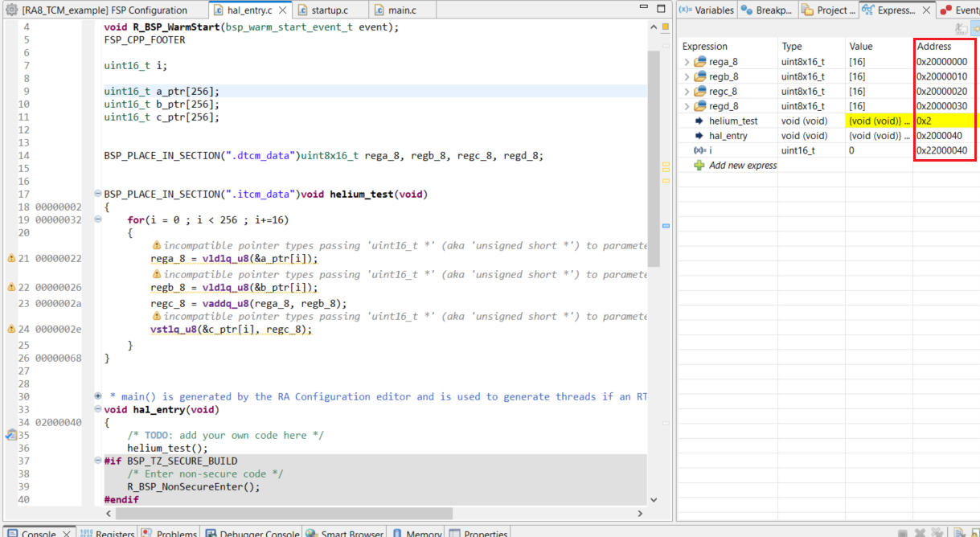Expand the regc_8 expression node
980x537 pixels.
686,92
